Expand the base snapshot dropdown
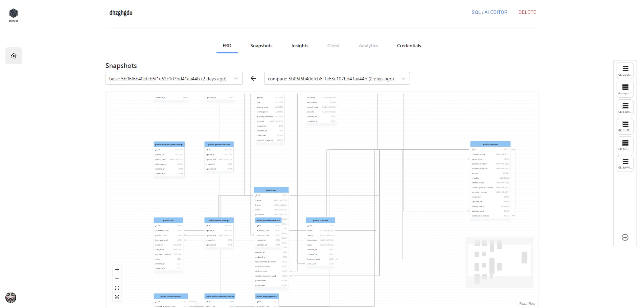This screenshot has width=644, height=308. [174, 78]
